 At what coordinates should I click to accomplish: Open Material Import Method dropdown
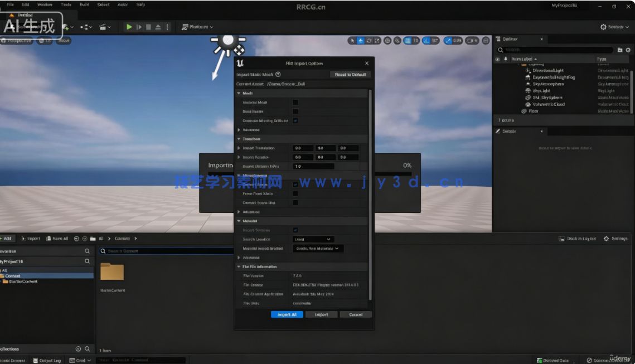[317, 248]
